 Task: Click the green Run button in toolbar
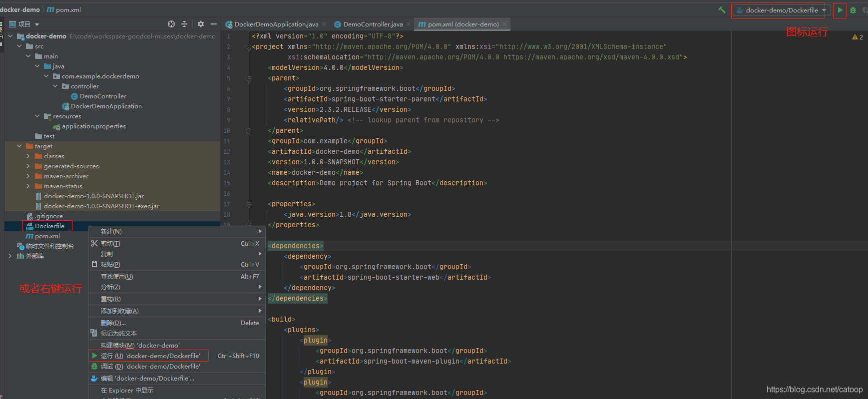[x=840, y=10]
